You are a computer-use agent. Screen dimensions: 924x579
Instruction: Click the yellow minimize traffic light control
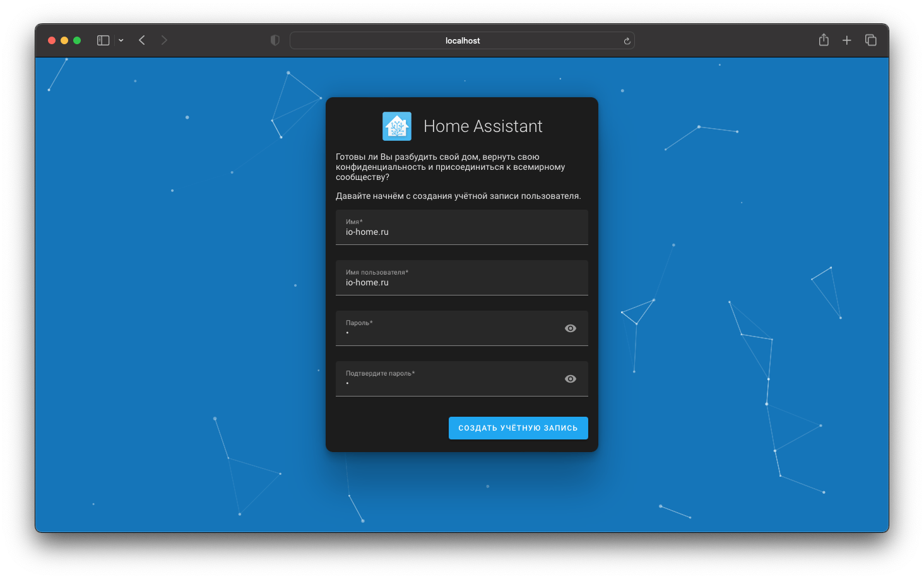(x=64, y=40)
